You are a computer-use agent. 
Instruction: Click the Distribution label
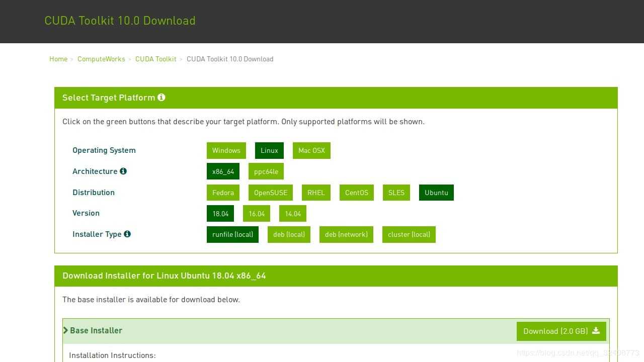click(94, 193)
